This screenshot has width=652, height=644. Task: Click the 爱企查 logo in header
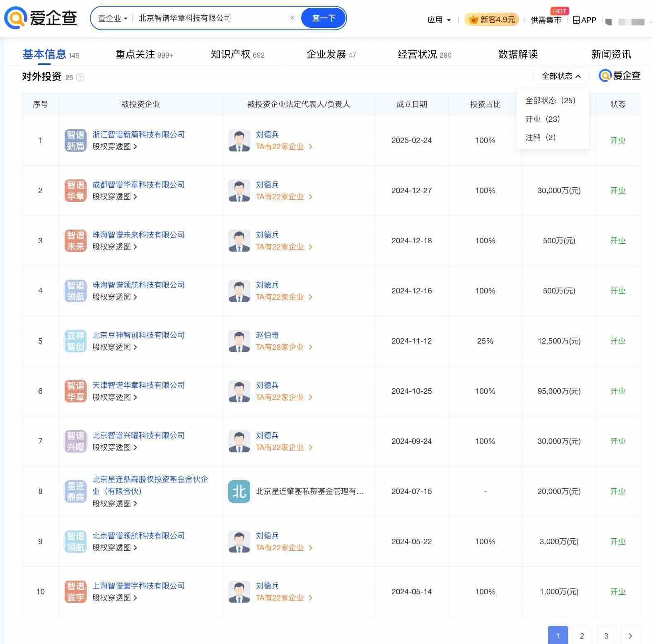[41, 18]
